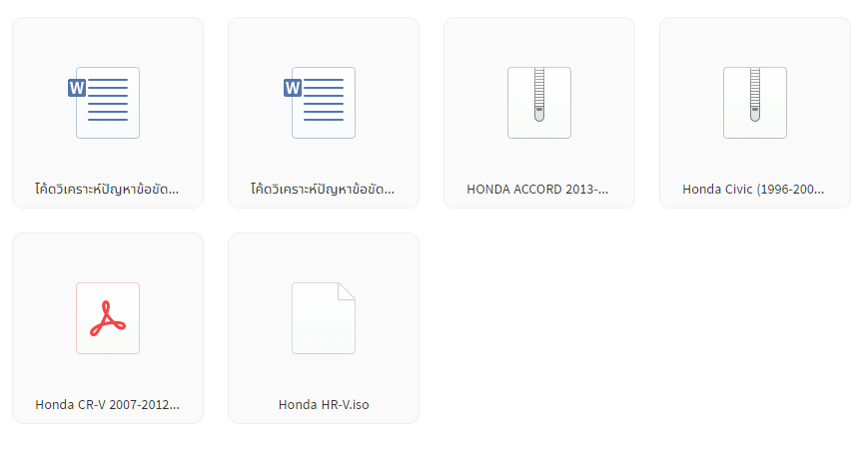Screen dimensions: 868x449
Task: Click the blank file icon of Honda HR-V.iso
Action: (324, 318)
